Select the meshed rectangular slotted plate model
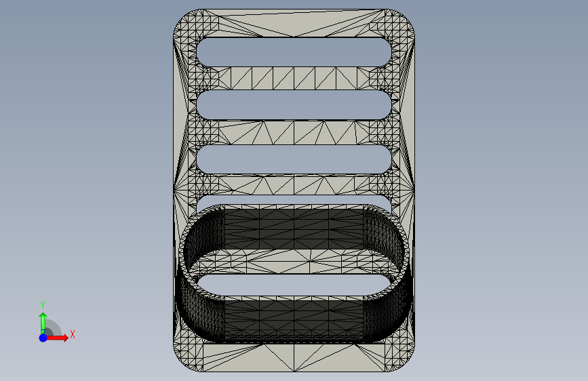588x381 pixels. coord(294,190)
